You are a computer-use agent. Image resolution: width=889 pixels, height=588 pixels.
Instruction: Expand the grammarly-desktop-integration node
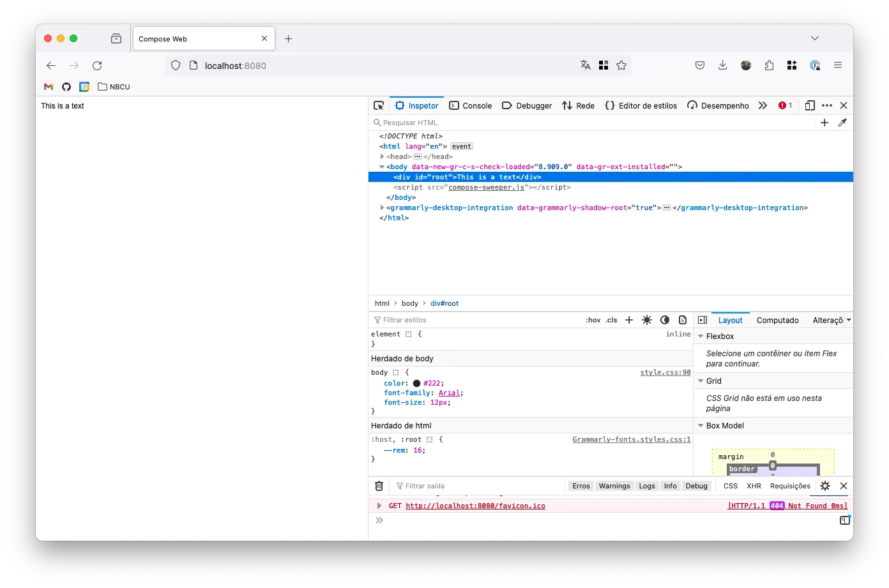382,207
